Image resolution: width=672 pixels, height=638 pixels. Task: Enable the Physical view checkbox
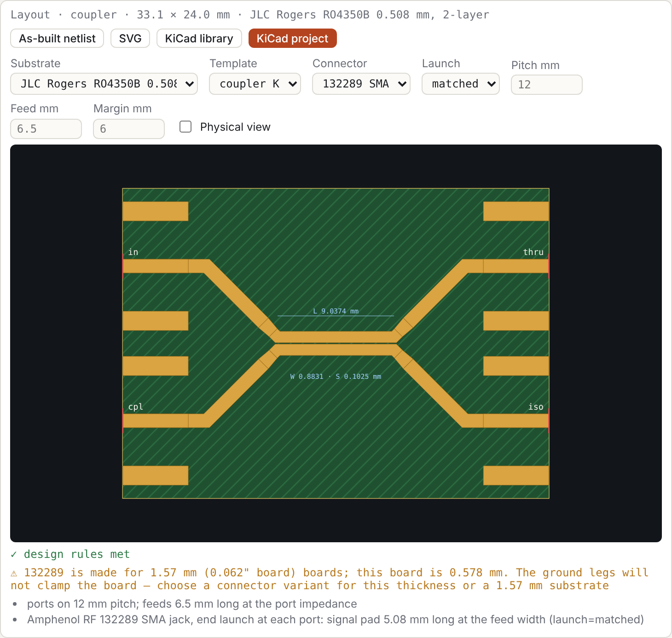coord(185,127)
